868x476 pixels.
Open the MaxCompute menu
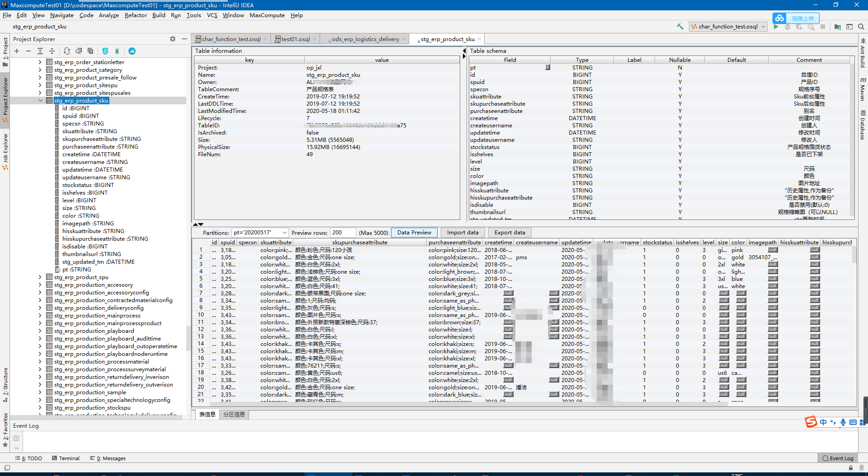pos(267,15)
